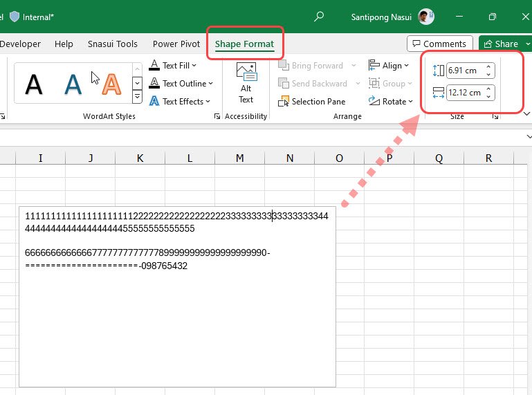Viewport: 532px width, 395px height.
Task: Apply the orange outlined WordArt style
Action: [111, 84]
